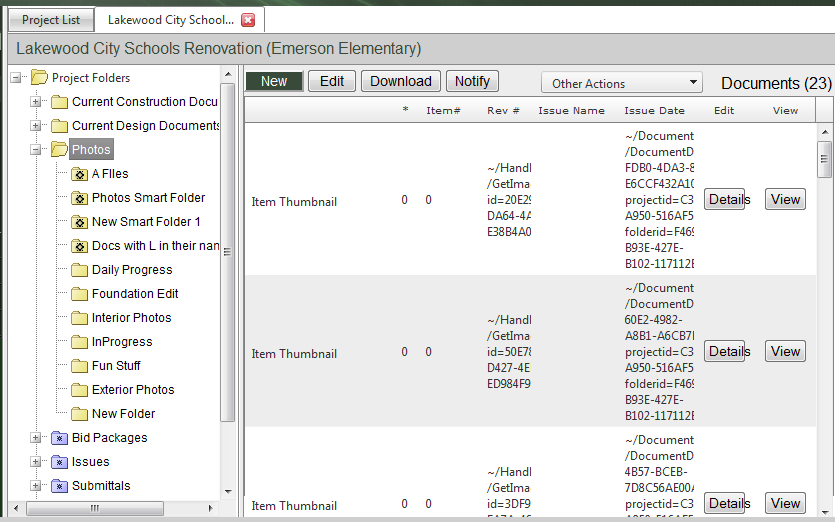Screen dimensions: 835x522
Task: Click the A Files smart folder icon
Action: pos(79,174)
